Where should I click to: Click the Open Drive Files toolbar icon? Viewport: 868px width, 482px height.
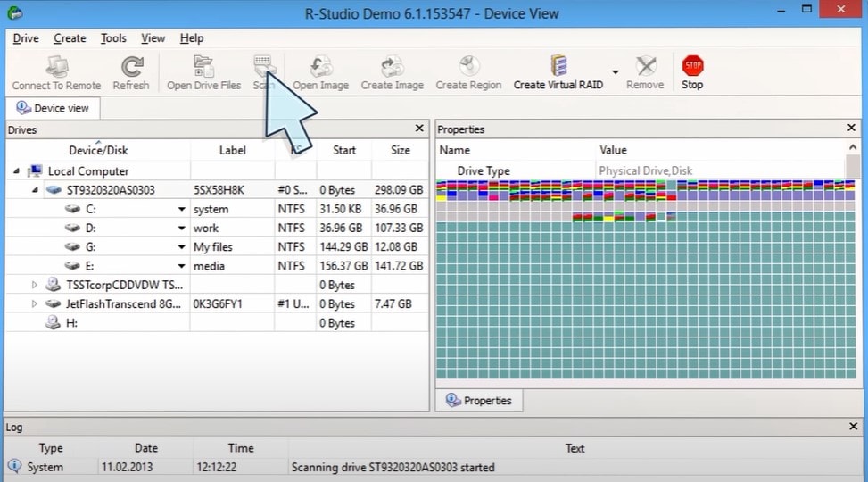[x=203, y=66]
